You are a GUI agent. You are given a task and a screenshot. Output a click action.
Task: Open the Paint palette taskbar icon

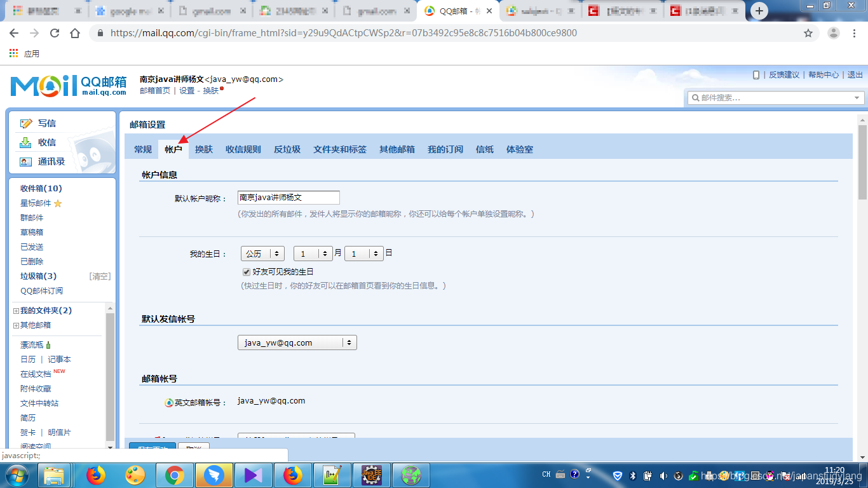click(x=135, y=475)
